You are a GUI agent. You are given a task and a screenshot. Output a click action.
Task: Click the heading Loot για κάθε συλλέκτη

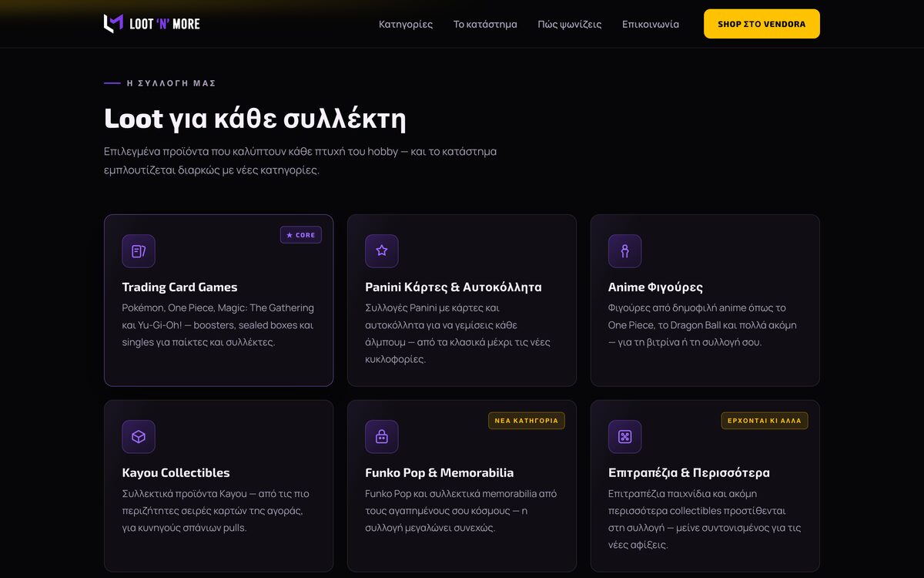(255, 119)
